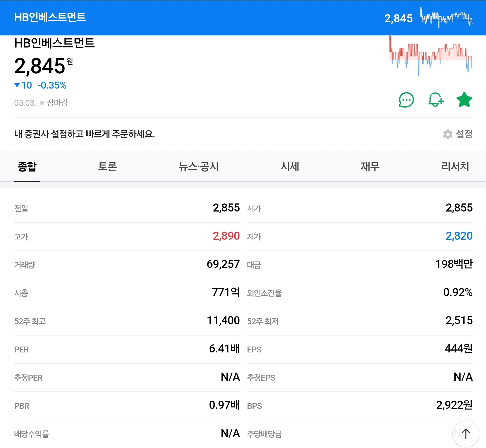Tap the PBR value 0.97배
486x448 pixels.
[x=224, y=405]
